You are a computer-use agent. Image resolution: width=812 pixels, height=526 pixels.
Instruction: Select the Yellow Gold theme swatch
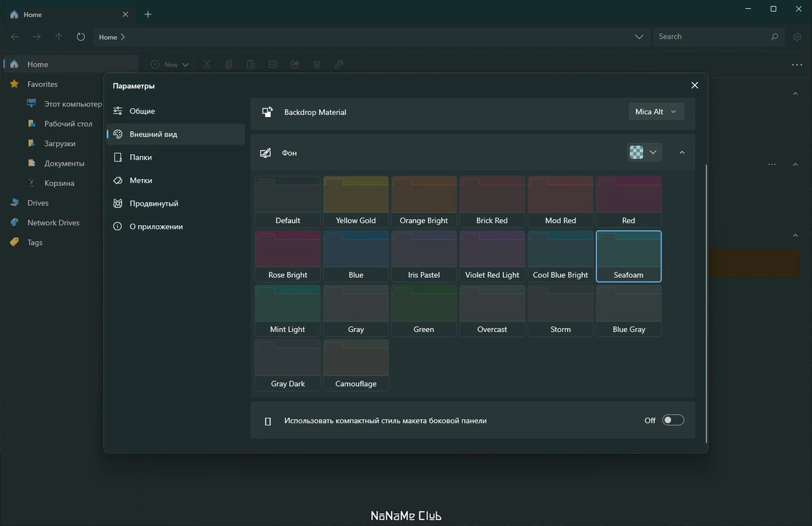[356, 201]
